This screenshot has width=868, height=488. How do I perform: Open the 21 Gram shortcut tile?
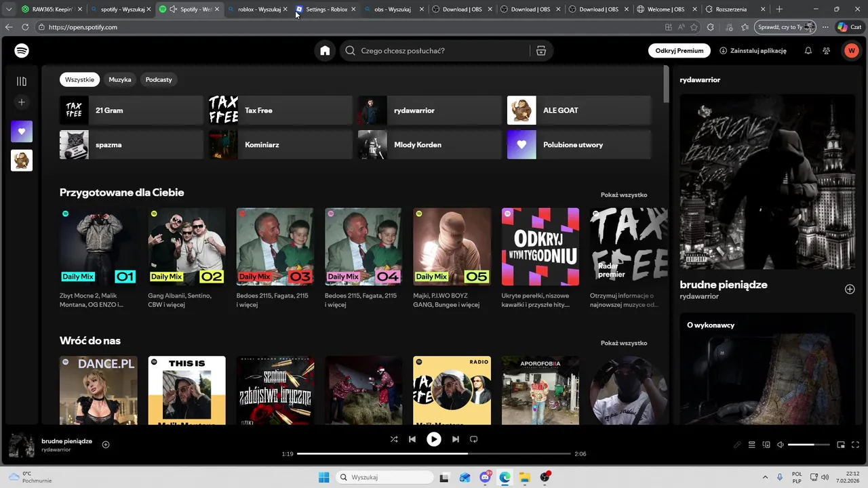pyautogui.click(x=132, y=110)
